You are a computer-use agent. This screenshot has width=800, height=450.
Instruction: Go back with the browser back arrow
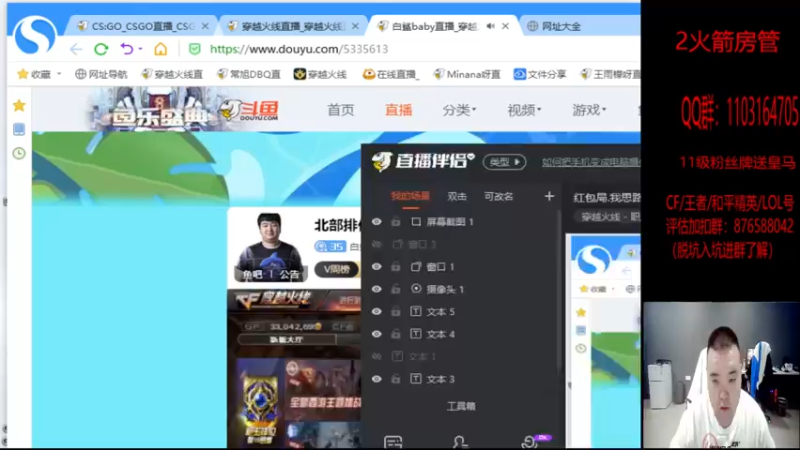click(76, 49)
